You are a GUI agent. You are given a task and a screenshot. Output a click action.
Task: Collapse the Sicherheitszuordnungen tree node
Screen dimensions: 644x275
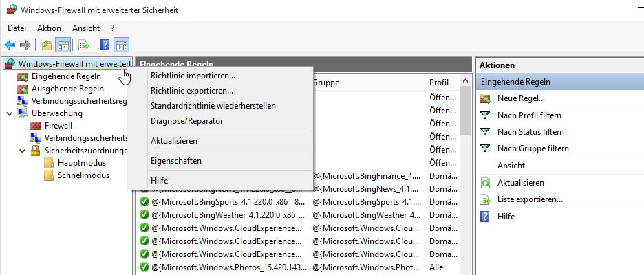[23, 151]
